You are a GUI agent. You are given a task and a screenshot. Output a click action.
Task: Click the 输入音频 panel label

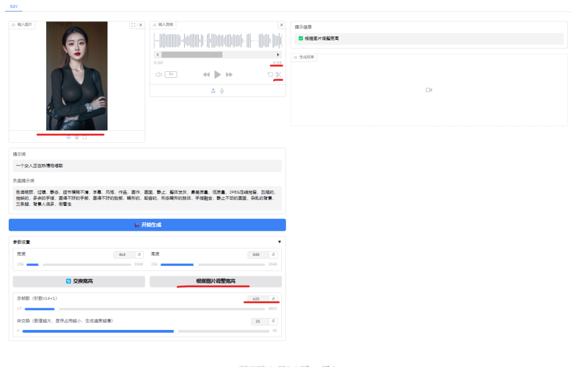pos(163,25)
